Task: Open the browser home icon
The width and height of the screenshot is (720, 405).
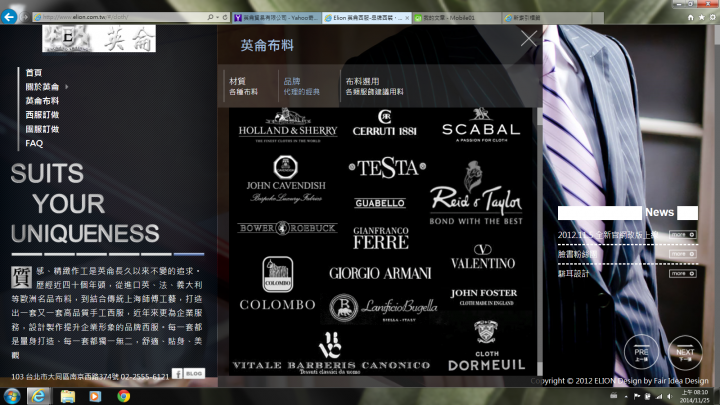Action: click(691, 17)
